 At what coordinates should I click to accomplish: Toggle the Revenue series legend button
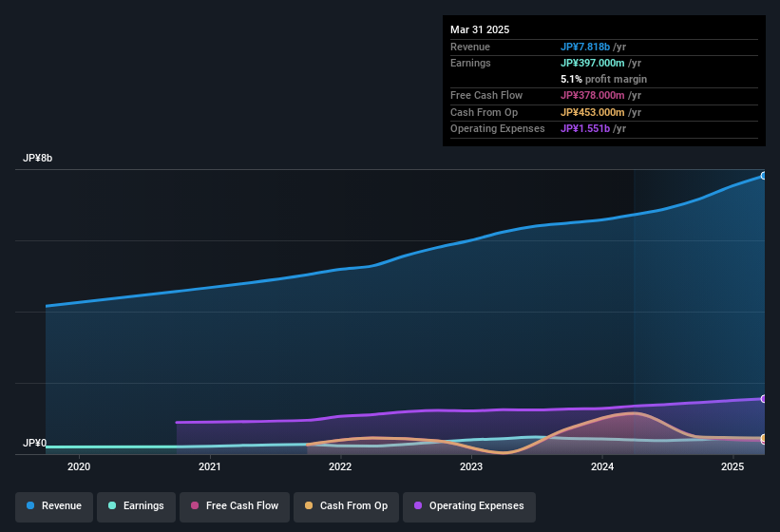tap(54, 506)
